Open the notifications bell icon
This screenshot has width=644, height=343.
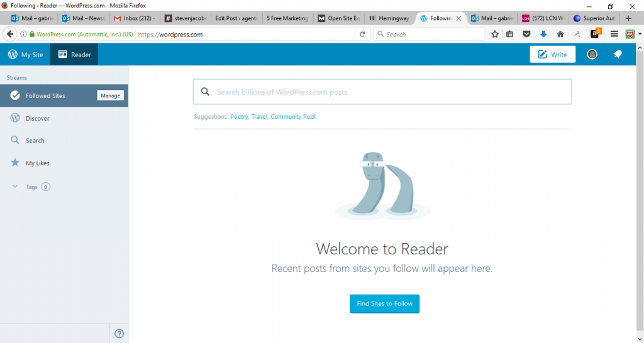(x=618, y=54)
